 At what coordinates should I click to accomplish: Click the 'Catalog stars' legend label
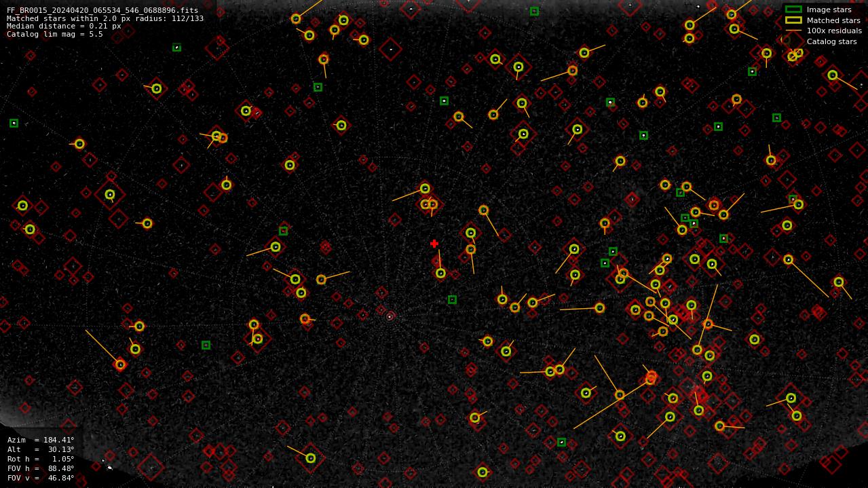tap(831, 41)
